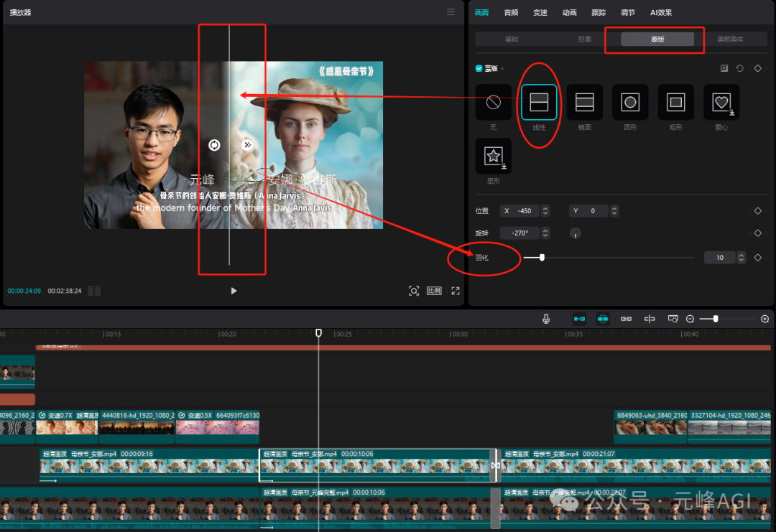The height and width of the screenshot is (532, 776).
Task: Click the position Y value stepper
Action: point(614,210)
